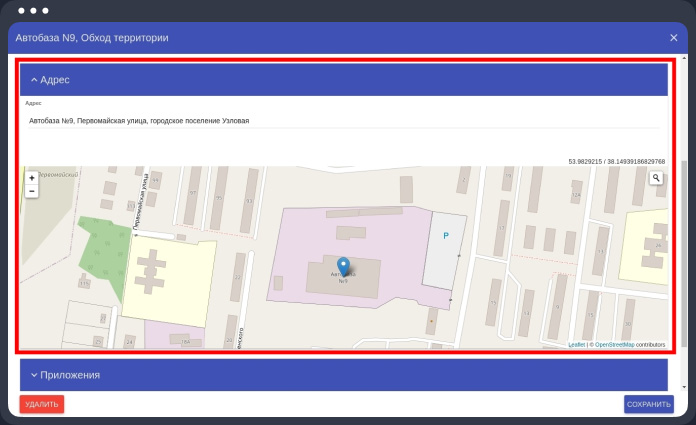Open the OpenStreetMap attribution link
The height and width of the screenshot is (425, 696).
(615, 345)
